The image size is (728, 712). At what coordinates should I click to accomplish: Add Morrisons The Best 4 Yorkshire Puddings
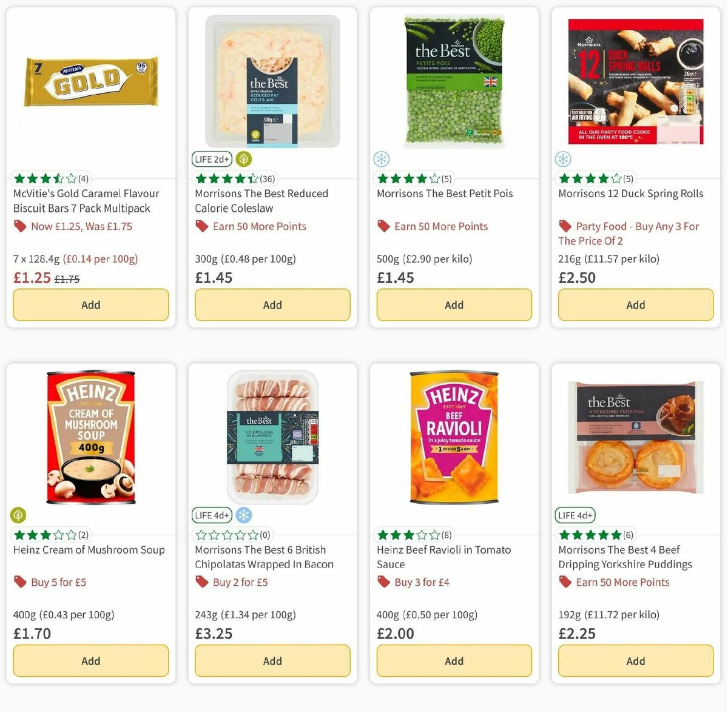click(x=635, y=660)
